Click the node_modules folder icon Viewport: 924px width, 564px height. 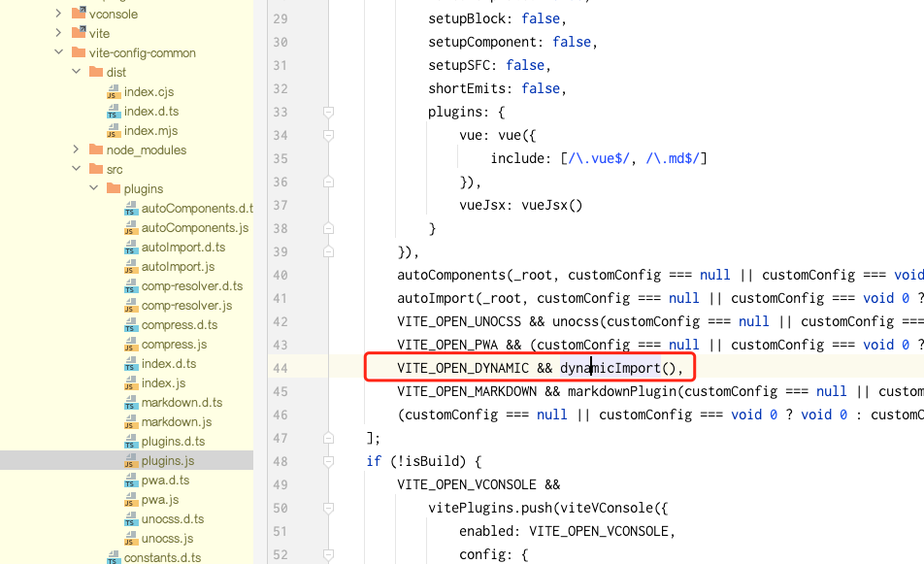(96, 149)
